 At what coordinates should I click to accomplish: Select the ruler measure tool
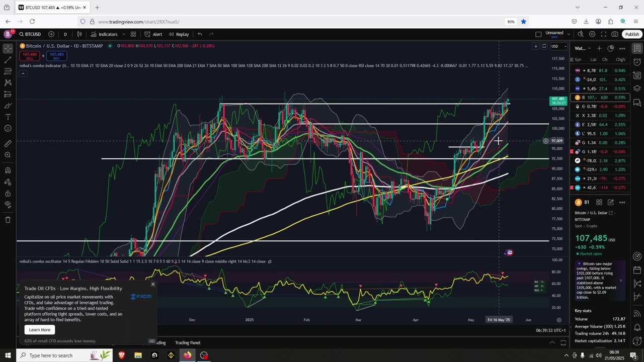[8, 144]
